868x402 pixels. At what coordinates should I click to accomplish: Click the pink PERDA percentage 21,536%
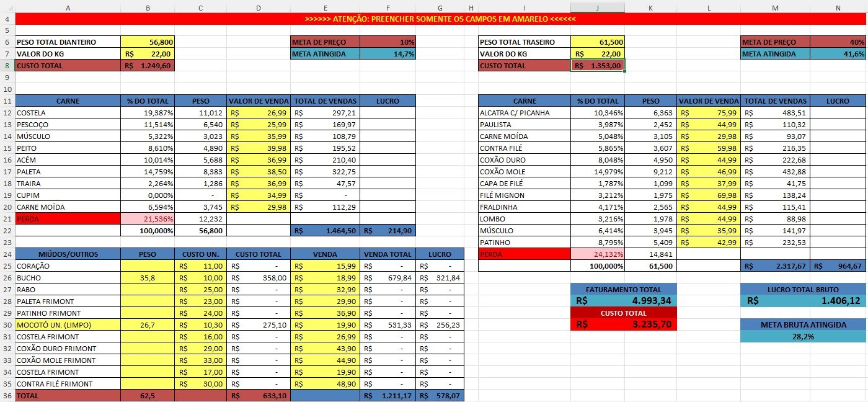tap(148, 219)
